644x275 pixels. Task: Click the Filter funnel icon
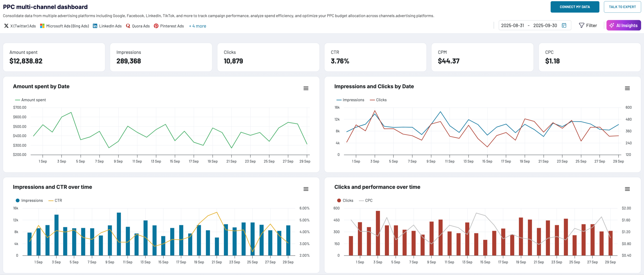point(581,25)
